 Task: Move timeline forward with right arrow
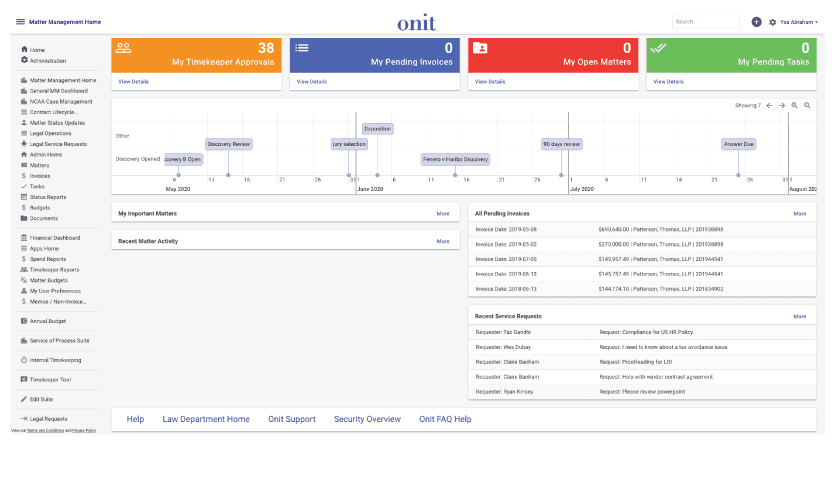click(782, 106)
